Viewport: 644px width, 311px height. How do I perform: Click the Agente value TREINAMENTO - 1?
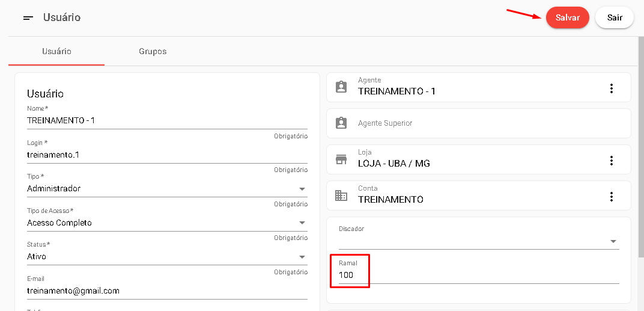tap(396, 91)
